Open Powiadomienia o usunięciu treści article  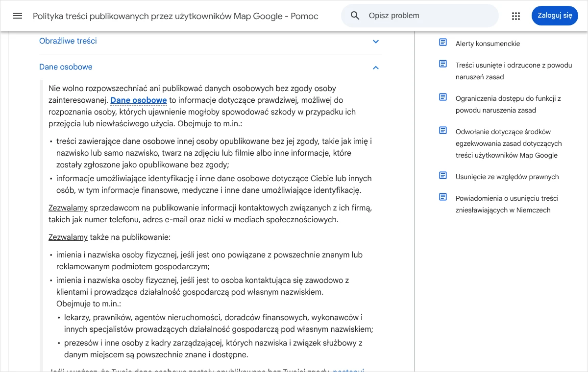[507, 204]
